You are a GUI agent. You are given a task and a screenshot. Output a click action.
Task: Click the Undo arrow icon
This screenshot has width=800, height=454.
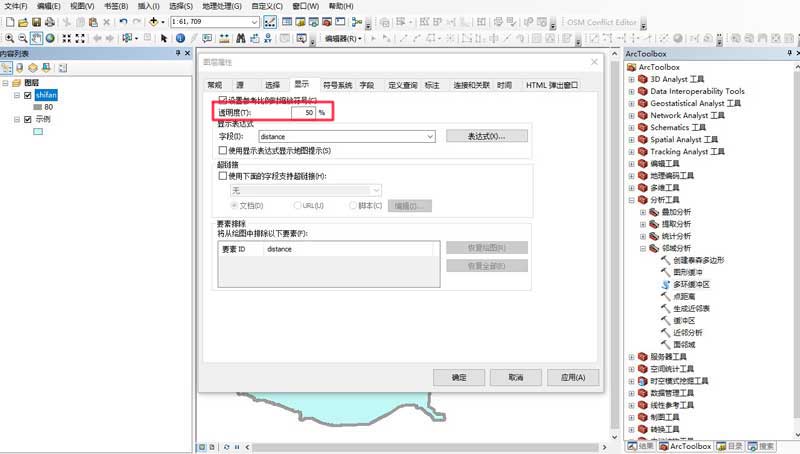point(123,22)
